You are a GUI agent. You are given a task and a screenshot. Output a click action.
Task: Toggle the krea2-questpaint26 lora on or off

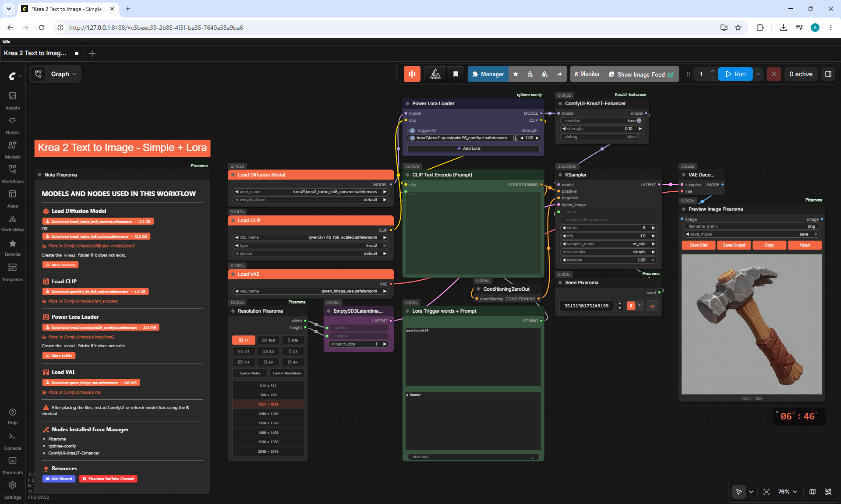click(412, 138)
